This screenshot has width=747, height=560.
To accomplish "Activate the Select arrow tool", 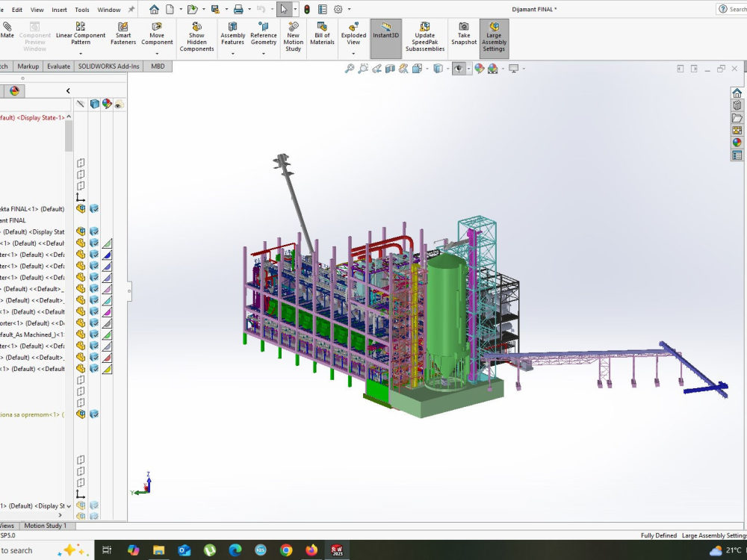I will pos(284,9).
